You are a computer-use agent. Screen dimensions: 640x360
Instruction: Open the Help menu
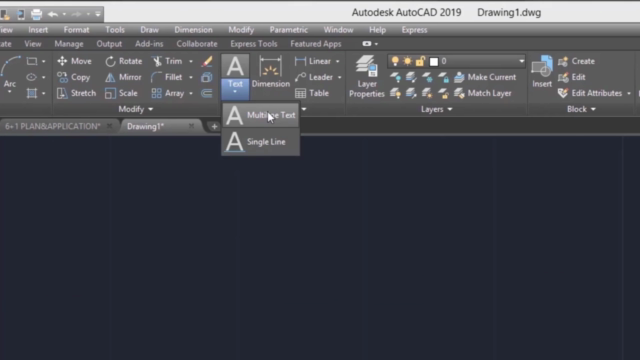(x=377, y=30)
